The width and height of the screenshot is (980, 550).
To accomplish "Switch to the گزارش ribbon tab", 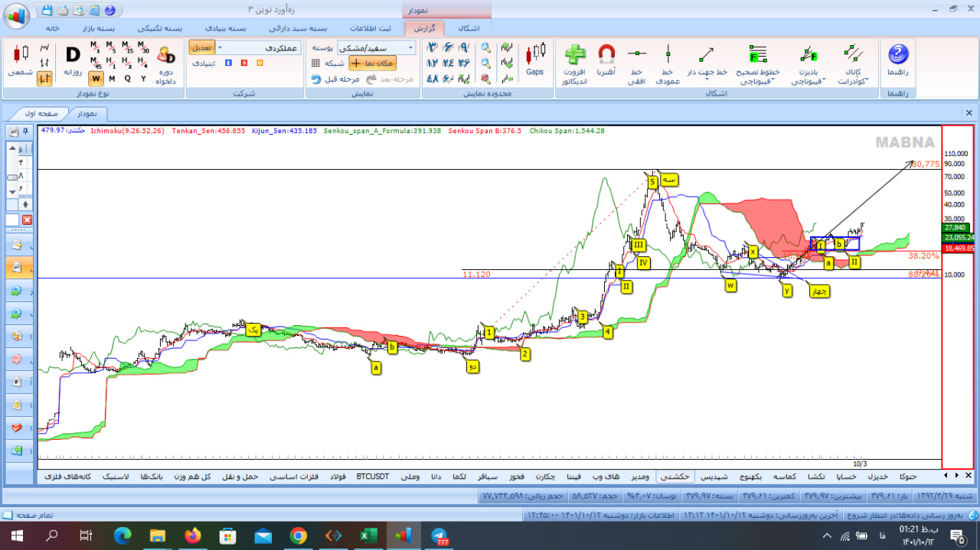I will click(424, 28).
